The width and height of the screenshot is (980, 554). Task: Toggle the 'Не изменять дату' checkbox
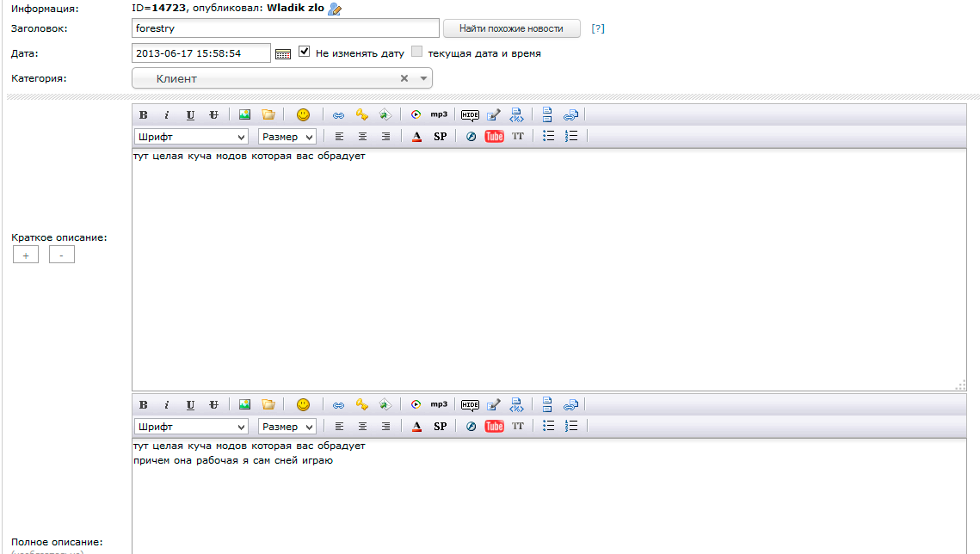click(x=305, y=52)
